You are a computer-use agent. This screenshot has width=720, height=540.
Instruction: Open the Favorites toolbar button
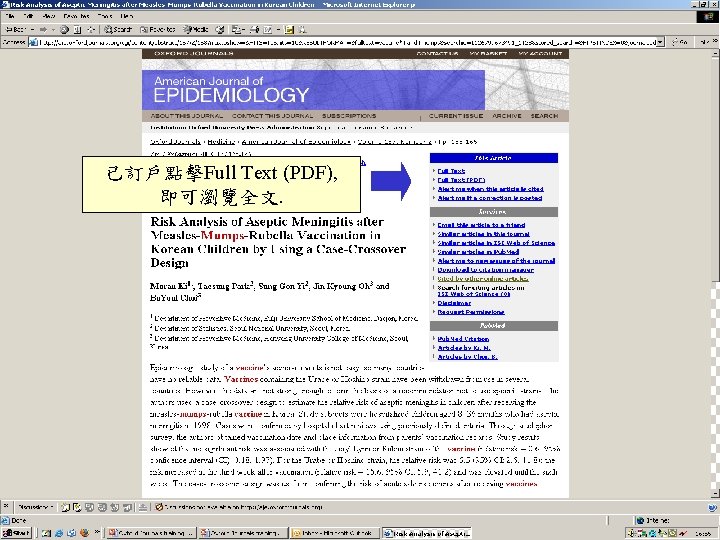[x=158, y=29]
